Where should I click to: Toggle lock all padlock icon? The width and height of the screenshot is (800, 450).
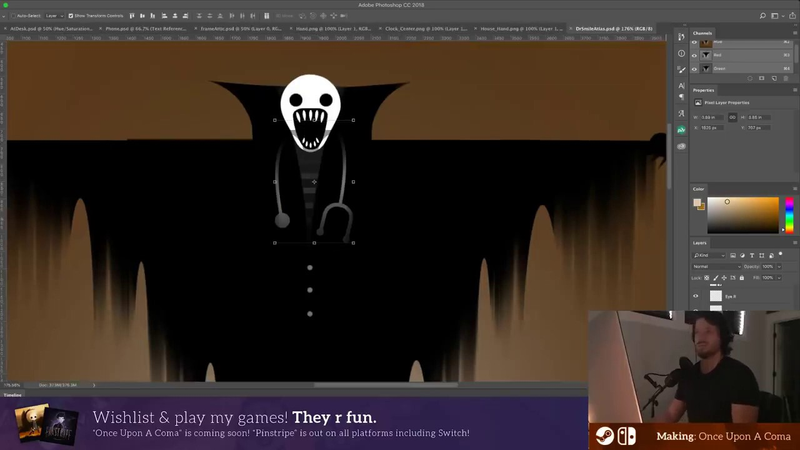742,278
